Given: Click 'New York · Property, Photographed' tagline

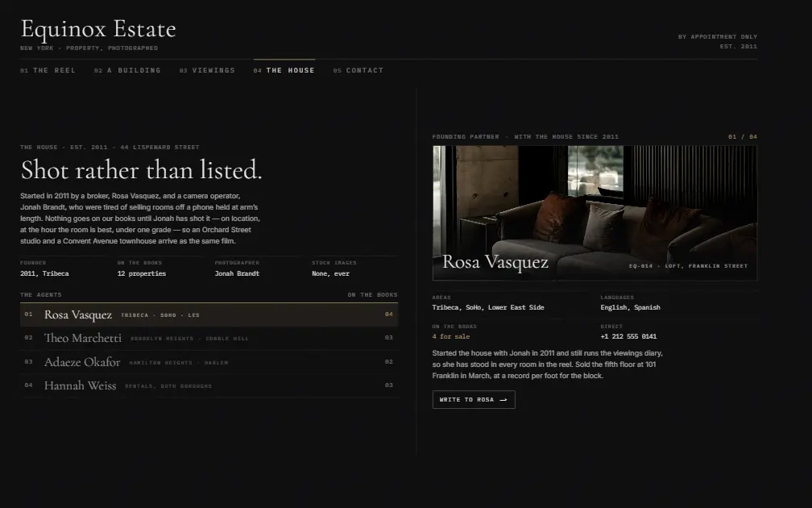Looking at the screenshot, I should coord(89,48).
